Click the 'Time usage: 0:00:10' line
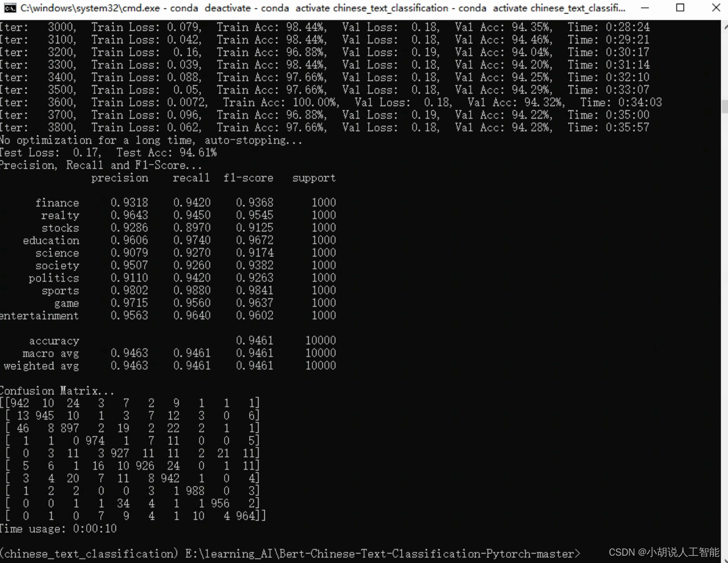 pos(58,529)
